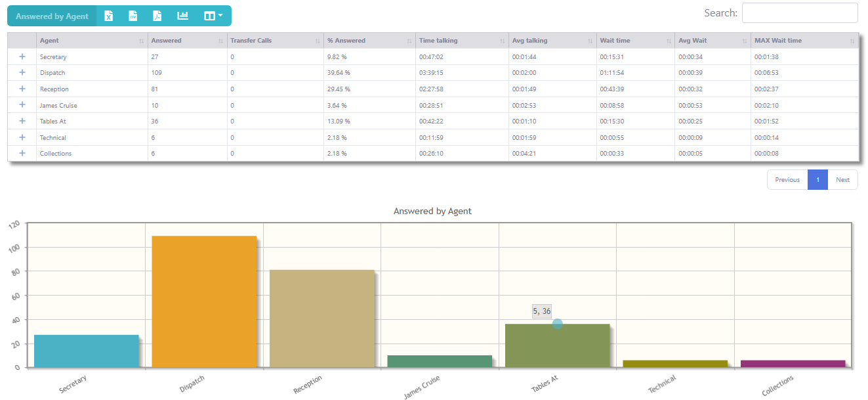Image resolution: width=868 pixels, height=400 pixels.
Task: Expand the Dispatch row with plus icon
Action: coord(22,73)
